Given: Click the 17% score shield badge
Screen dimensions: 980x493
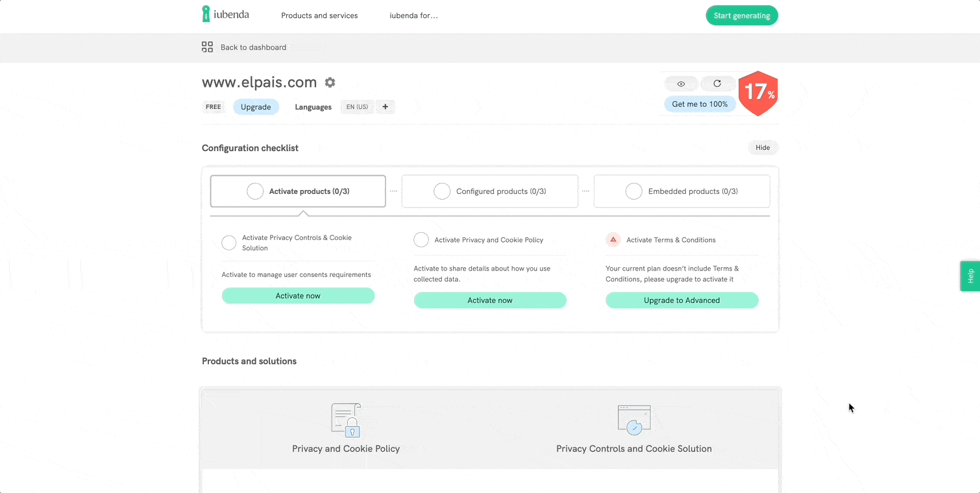Looking at the screenshot, I should click(x=758, y=93).
